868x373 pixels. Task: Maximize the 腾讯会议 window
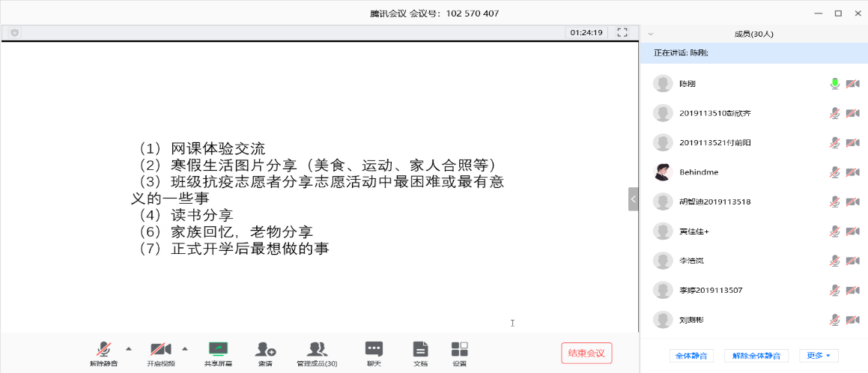838,13
